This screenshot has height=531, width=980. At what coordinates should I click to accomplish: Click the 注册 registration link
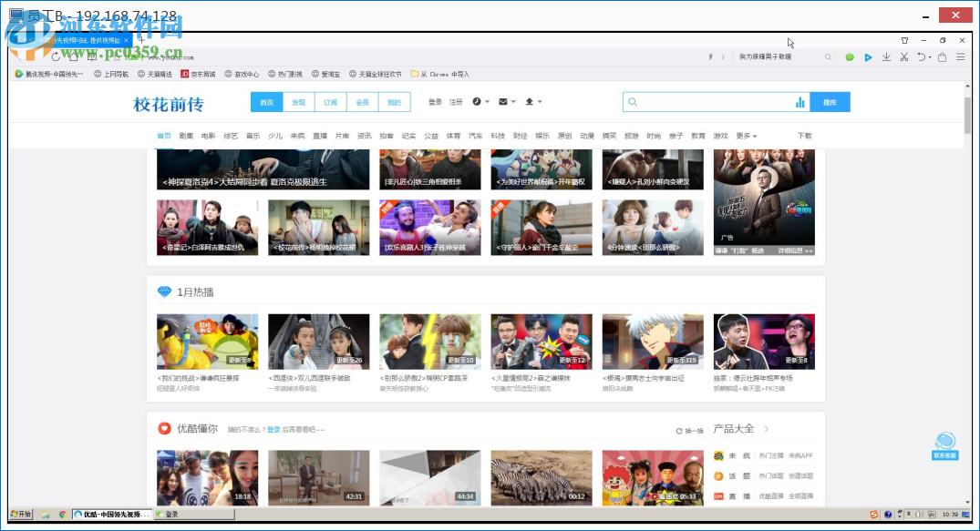(x=456, y=101)
